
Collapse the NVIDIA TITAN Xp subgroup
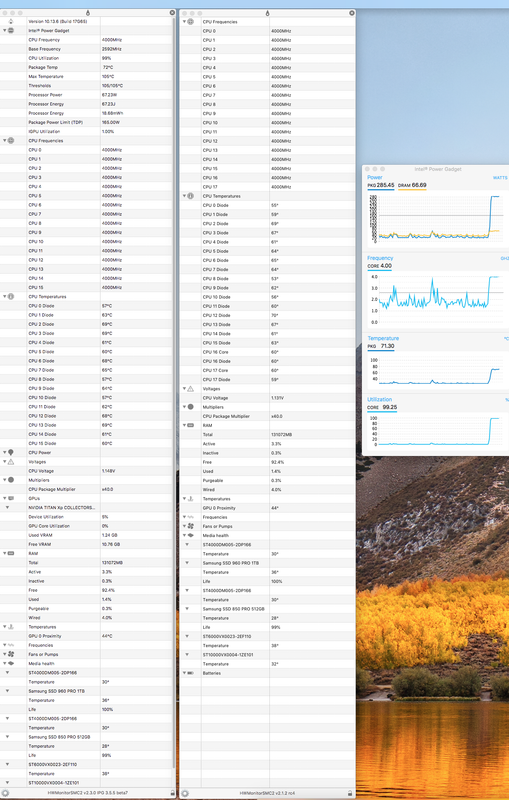point(8,508)
